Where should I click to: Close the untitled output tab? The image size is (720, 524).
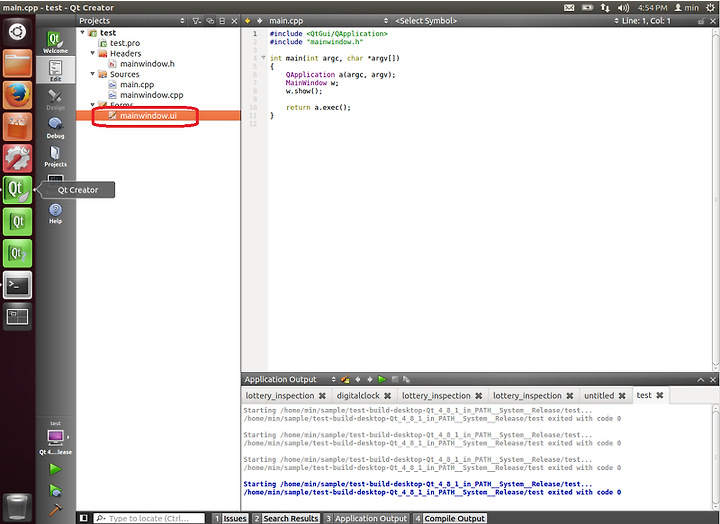(x=622, y=396)
